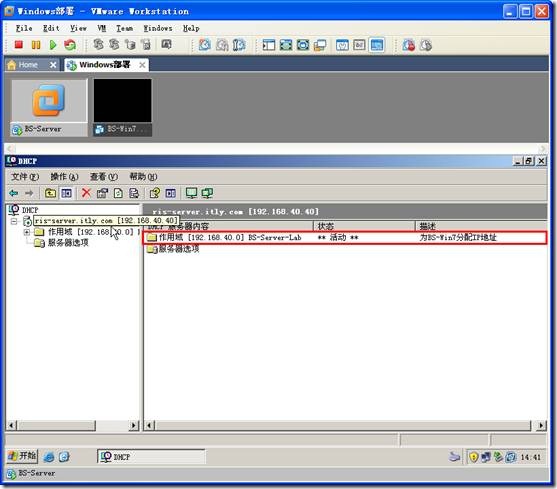Screen dimensions: 557x489
Task: Close the Windows部署 tab
Action: coord(142,65)
